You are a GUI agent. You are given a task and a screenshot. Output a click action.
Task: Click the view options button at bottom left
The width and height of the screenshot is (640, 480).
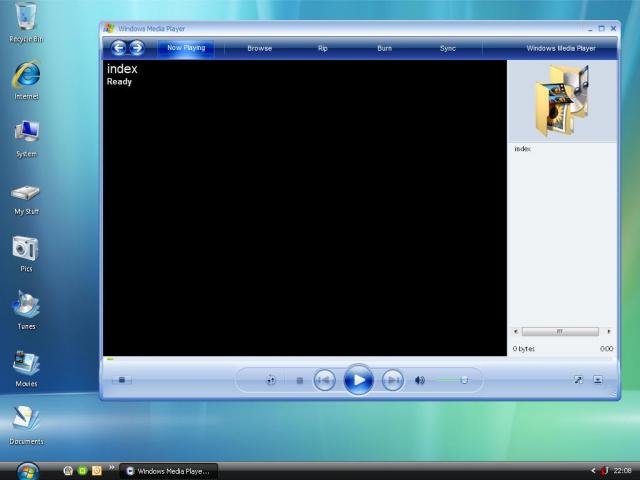click(x=122, y=380)
